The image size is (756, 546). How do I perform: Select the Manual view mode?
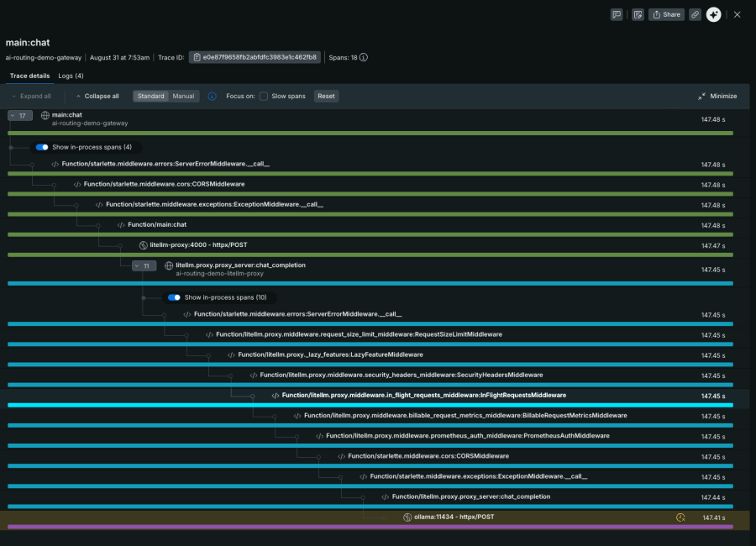[x=183, y=96]
